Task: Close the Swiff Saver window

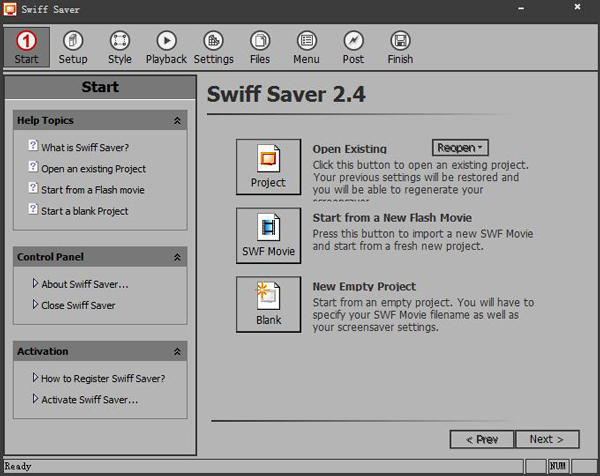Action: [577, 7]
